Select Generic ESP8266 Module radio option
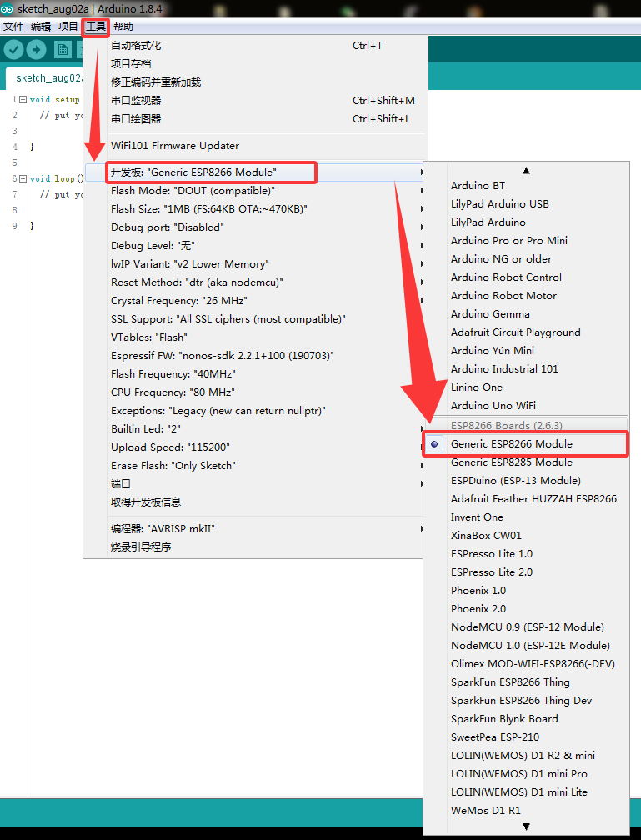 [526, 443]
